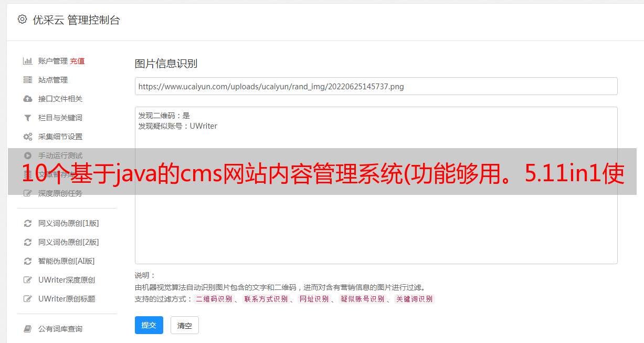
Task: Submit the form with 提交 button
Action: pos(149,325)
